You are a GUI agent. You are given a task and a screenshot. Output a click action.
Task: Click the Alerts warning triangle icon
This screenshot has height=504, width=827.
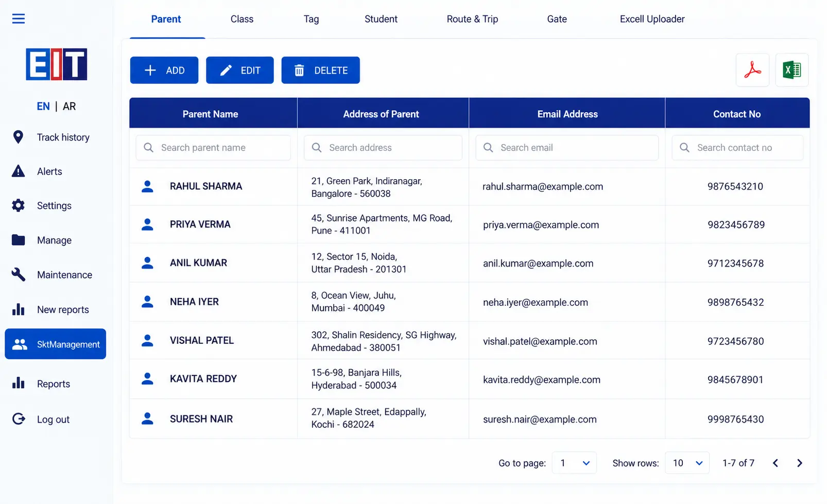(18, 171)
